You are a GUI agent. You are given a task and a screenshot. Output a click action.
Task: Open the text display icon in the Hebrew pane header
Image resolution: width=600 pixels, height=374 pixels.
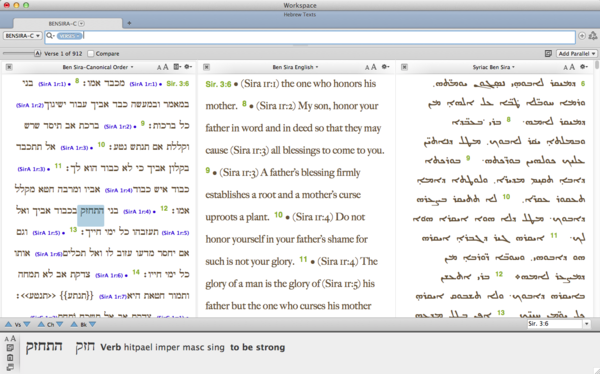(177, 67)
